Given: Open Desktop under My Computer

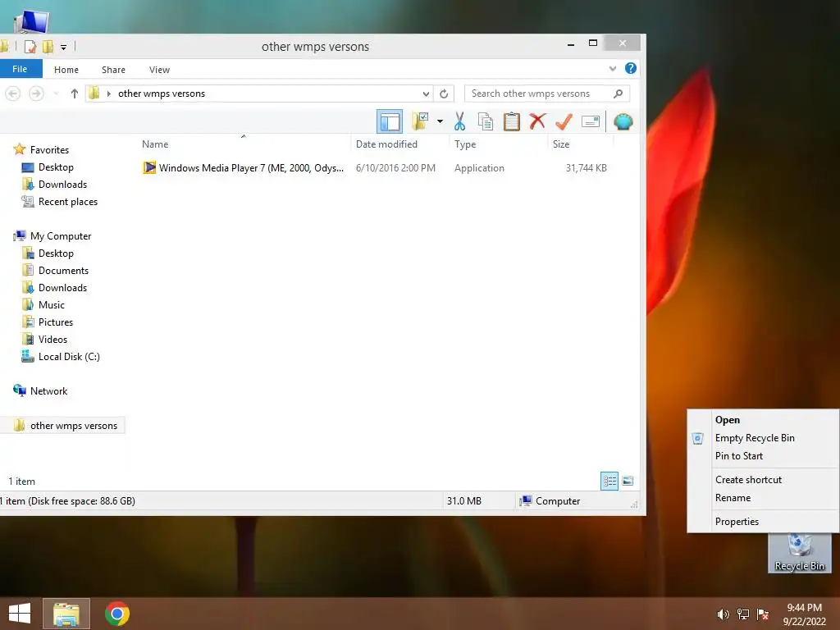Looking at the screenshot, I should click(56, 253).
